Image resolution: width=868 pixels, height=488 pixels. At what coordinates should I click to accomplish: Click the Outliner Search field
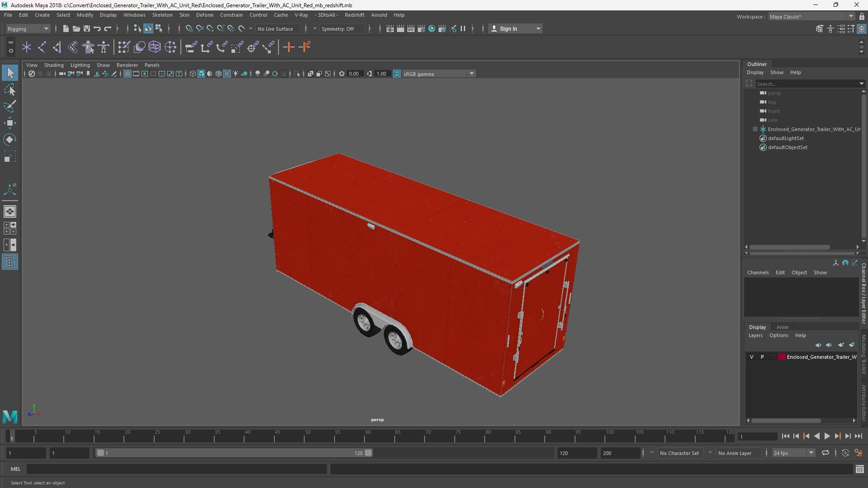tap(808, 84)
